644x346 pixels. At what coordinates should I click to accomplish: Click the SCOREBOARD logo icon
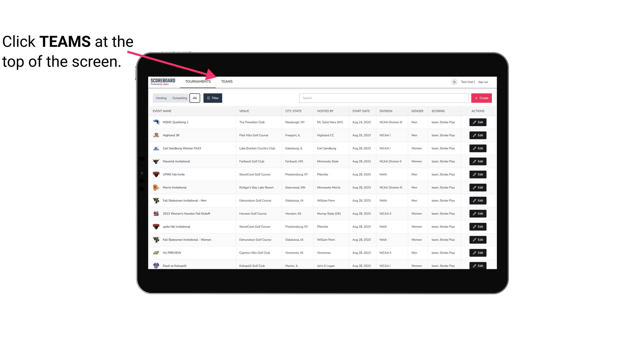(x=163, y=82)
